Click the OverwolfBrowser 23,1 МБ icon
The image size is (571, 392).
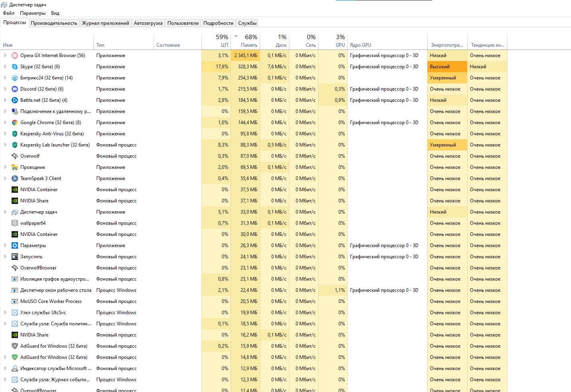coord(15,268)
